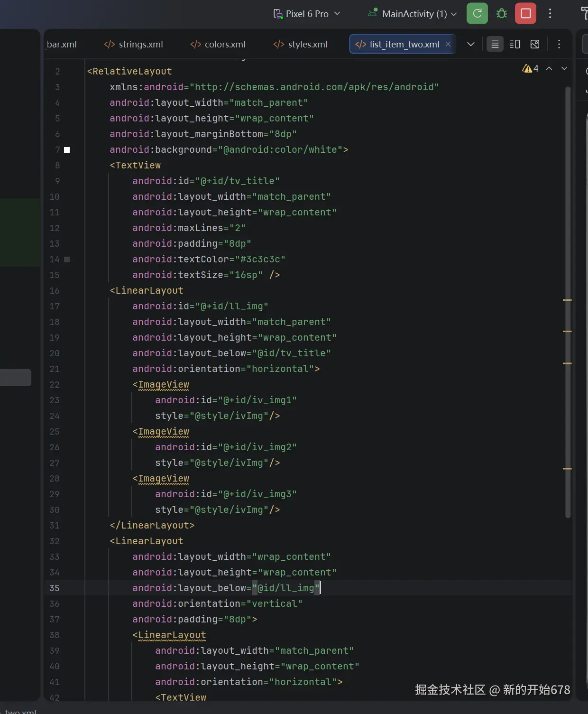Close the list_item_two.xml tab
Screen dimensions: 588x714
pyautogui.click(x=448, y=44)
